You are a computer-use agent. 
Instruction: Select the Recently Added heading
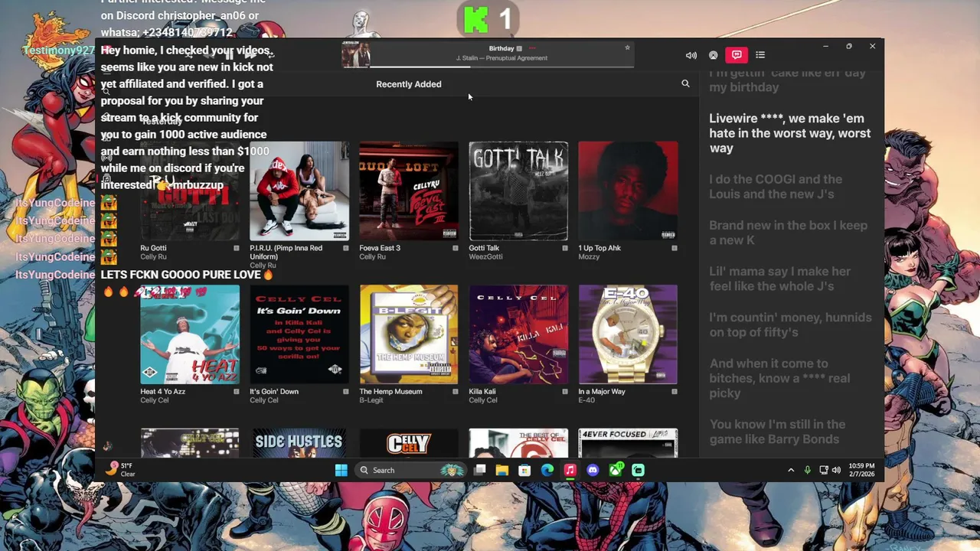tap(408, 84)
